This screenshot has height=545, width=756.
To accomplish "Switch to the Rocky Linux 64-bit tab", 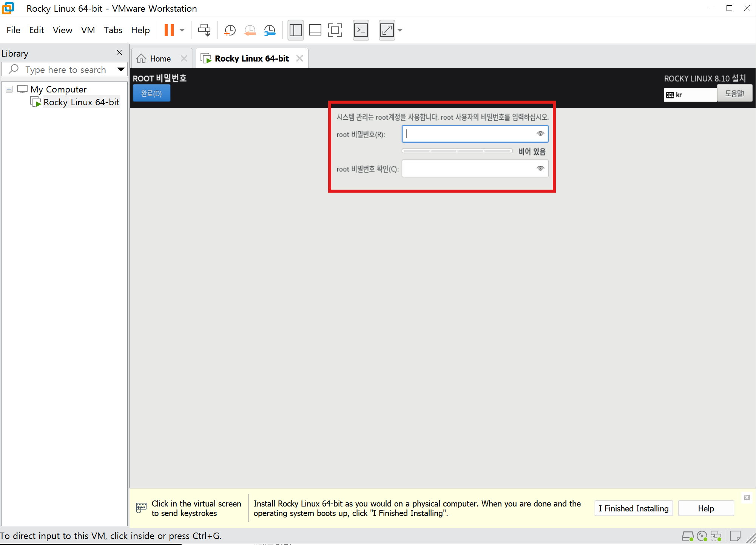I will [x=251, y=59].
